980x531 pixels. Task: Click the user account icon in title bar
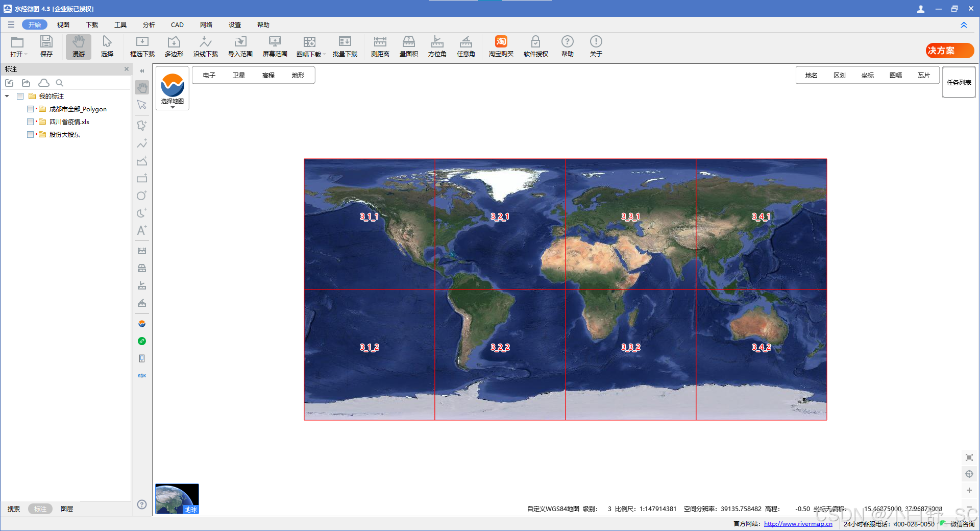coord(921,9)
